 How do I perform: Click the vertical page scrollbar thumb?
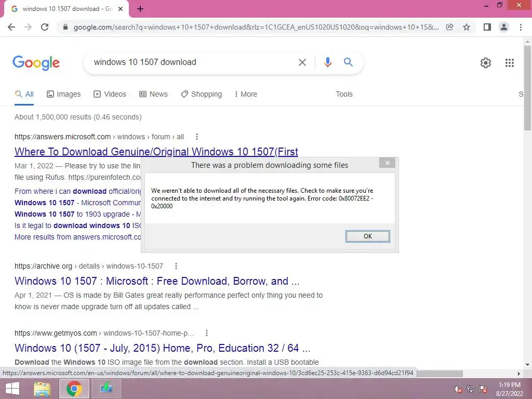point(527,88)
